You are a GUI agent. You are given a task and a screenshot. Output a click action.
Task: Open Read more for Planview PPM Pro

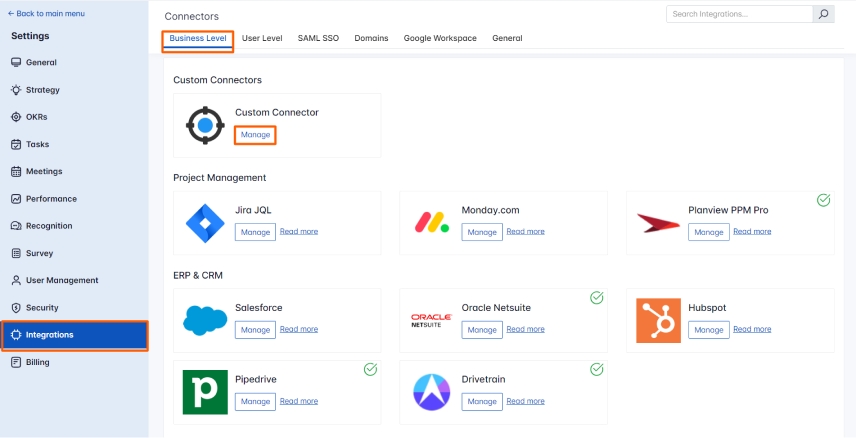[x=752, y=232]
